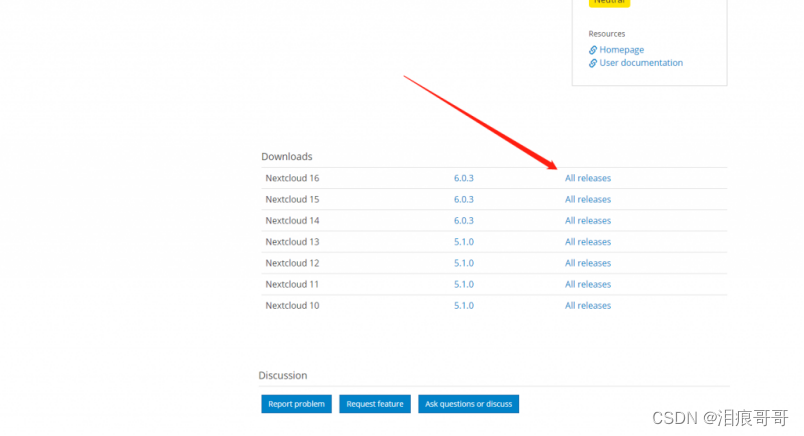The image size is (804, 436).
Task: Click the yellow Neutral rating badge
Action: (x=609, y=3)
